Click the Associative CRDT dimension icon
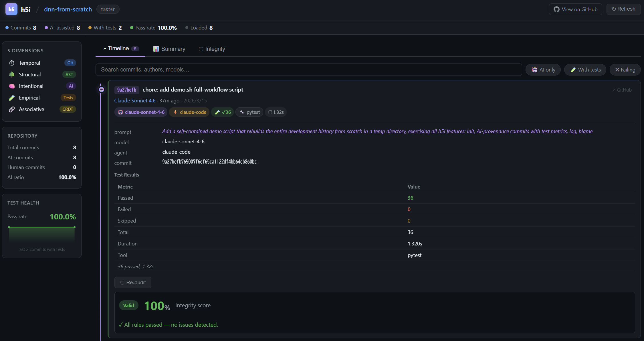Image resolution: width=644 pixels, height=341 pixels. click(12, 109)
